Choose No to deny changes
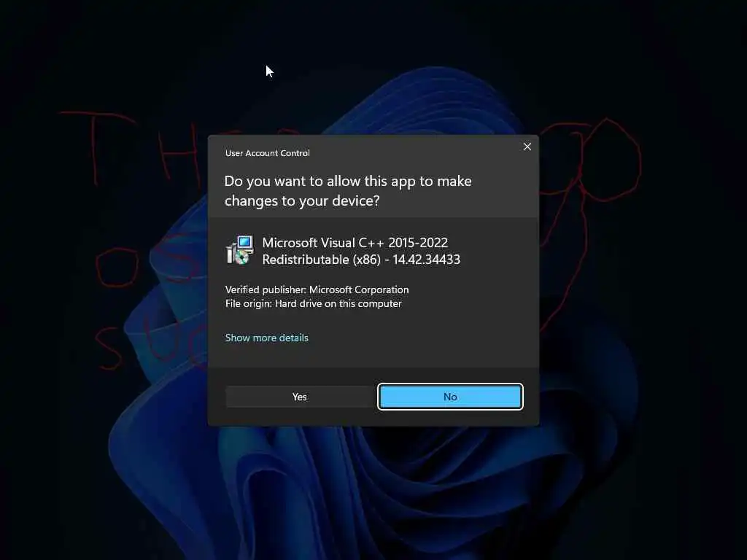The height and width of the screenshot is (560, 747). (x=450, y=397)
